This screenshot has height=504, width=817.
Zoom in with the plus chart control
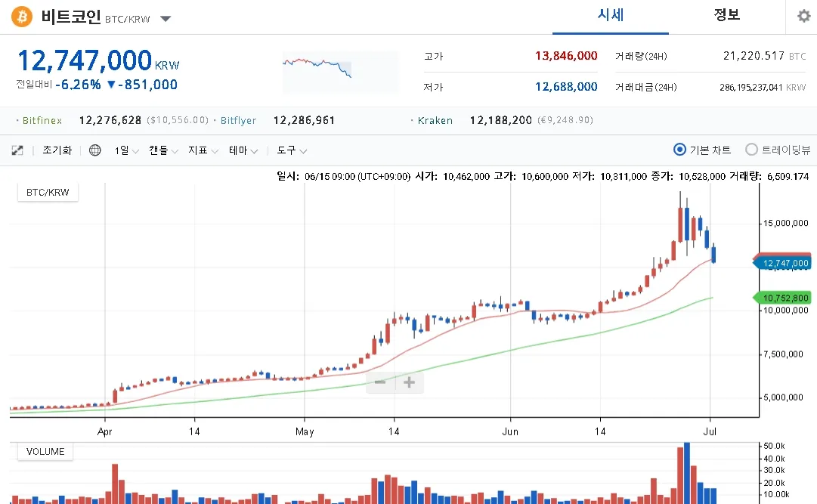click(409, 382)
